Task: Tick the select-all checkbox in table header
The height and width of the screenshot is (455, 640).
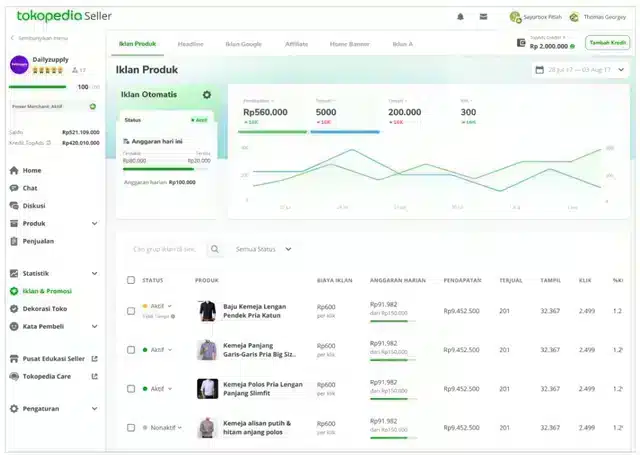Action: tap(131, 280)
